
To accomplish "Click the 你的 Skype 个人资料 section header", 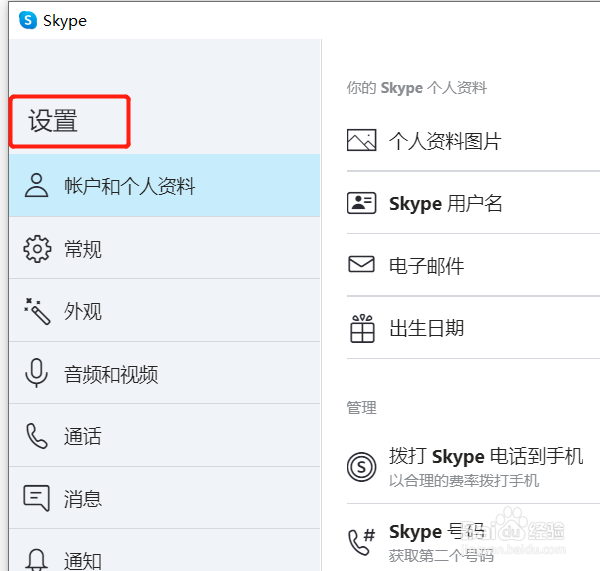I will click(417, 88).
